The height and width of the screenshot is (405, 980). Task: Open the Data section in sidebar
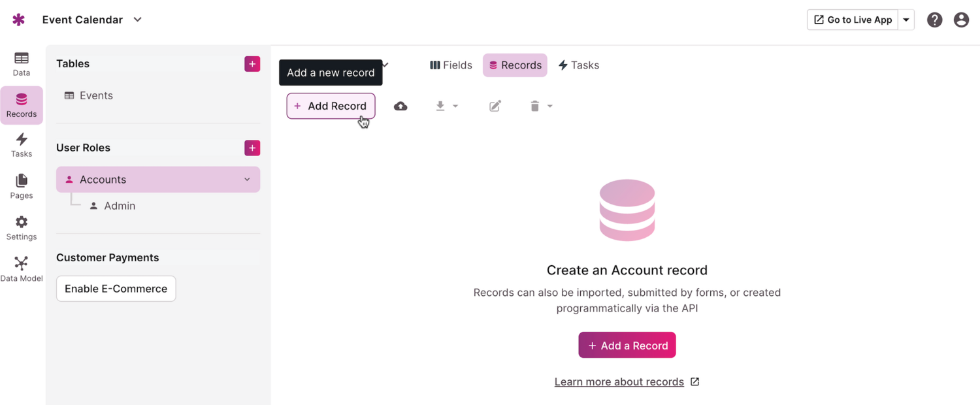(22, 64)
